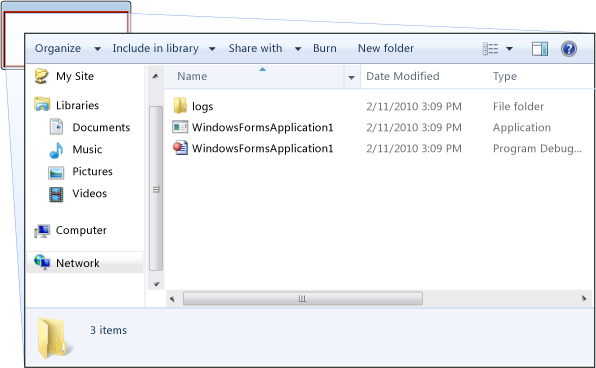
Task: Open the Help question mark icon
Action: [569, 49]
